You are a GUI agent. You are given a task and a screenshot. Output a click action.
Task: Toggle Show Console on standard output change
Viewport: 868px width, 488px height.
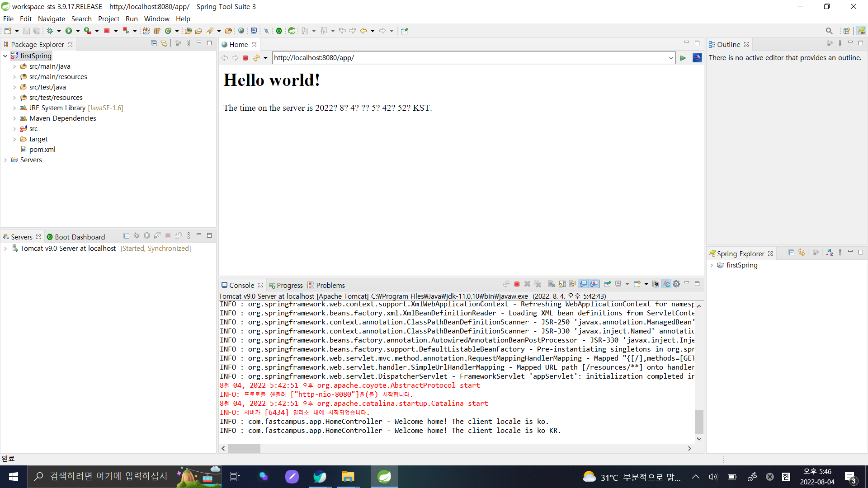click(x=583, y=284)
